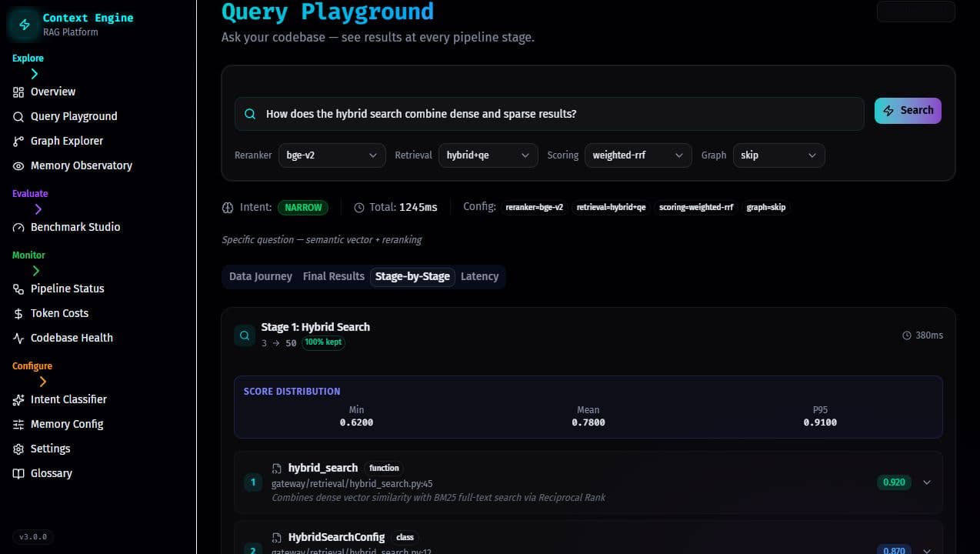Click the hybrid_search file code icon
The image size is (980, 554).
point(277,468)
